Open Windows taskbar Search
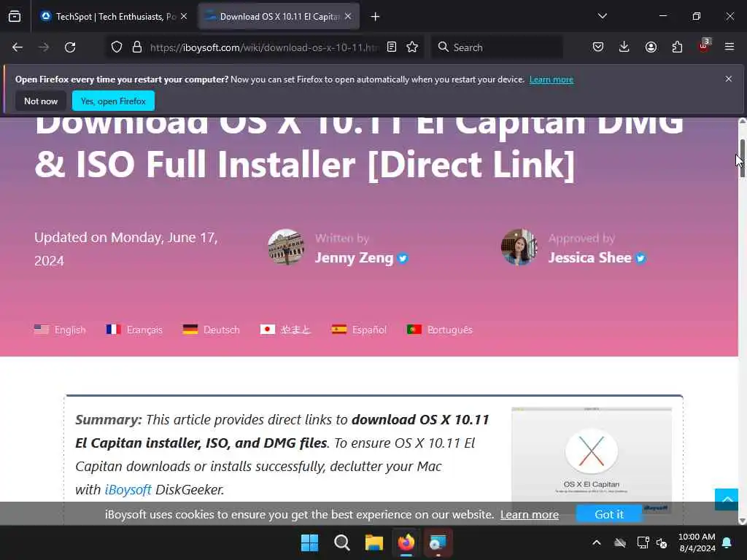The height and width of the screenshot is (560, 747). [341, 542]
